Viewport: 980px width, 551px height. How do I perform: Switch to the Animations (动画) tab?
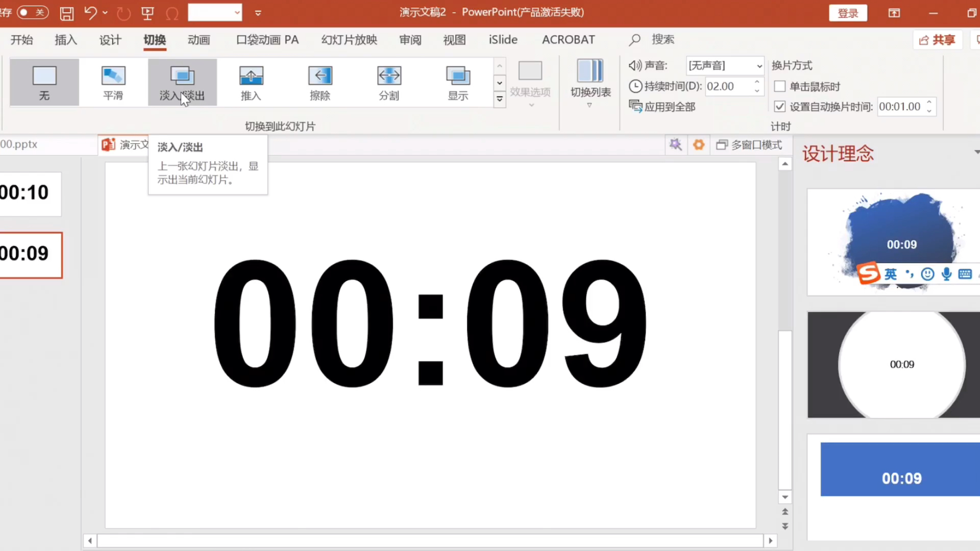click(x=199, y=40)
